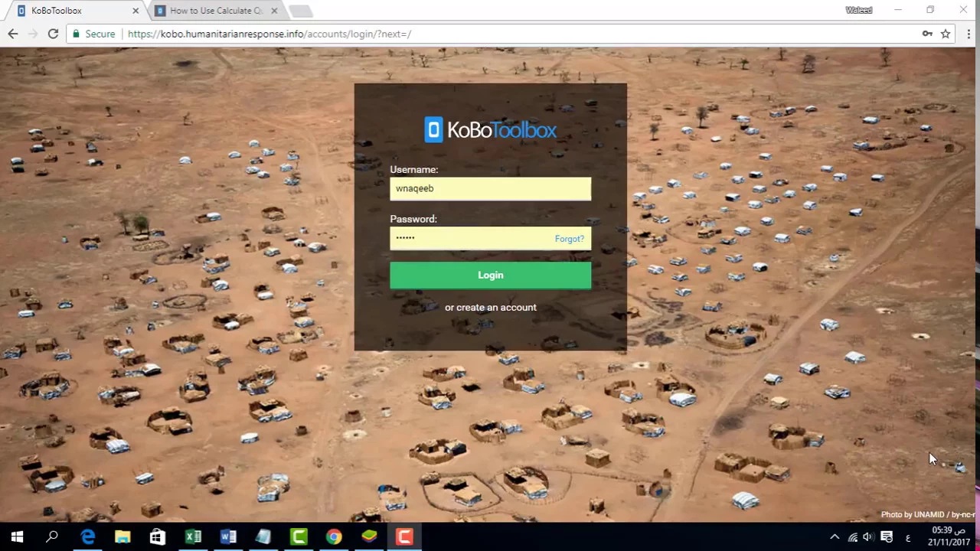Screen dimensions: 980x551
Task: Click the KoBoToolbox logo
Action: [x=490, y=129]
